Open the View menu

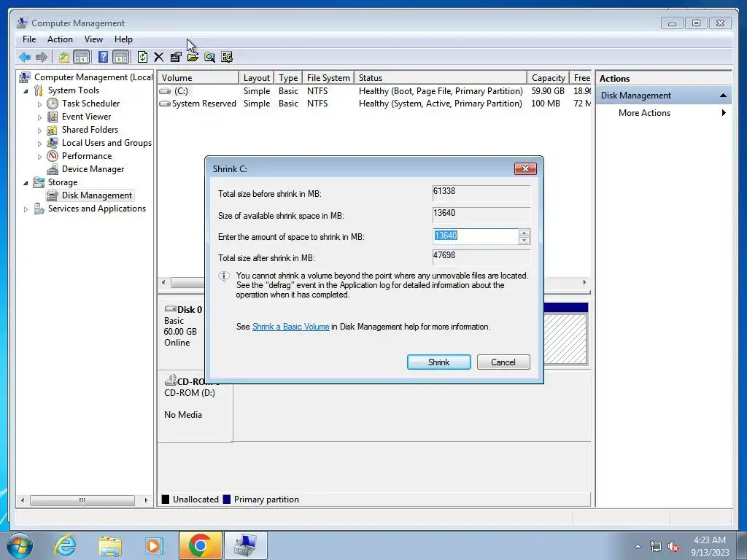[93, 39]
